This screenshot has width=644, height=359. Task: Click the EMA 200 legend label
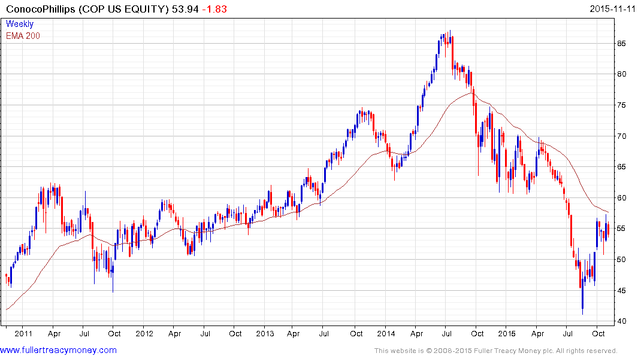23,36
